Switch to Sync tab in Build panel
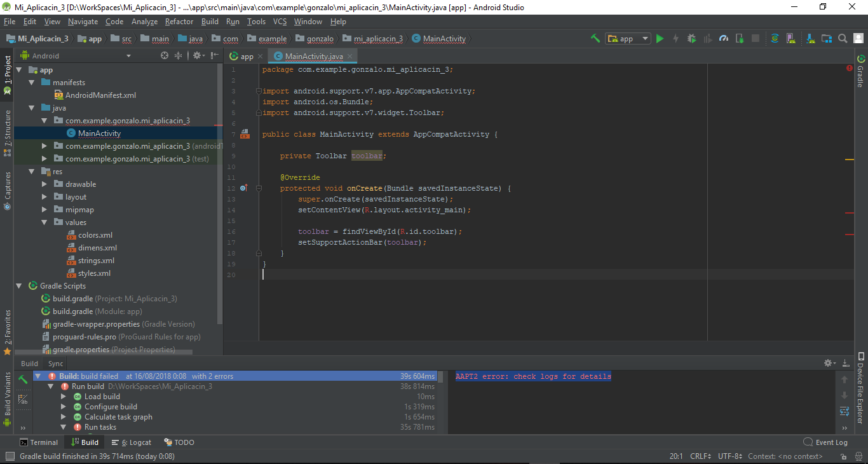This screenshot has height=464, width=868. tap(56, 364)
